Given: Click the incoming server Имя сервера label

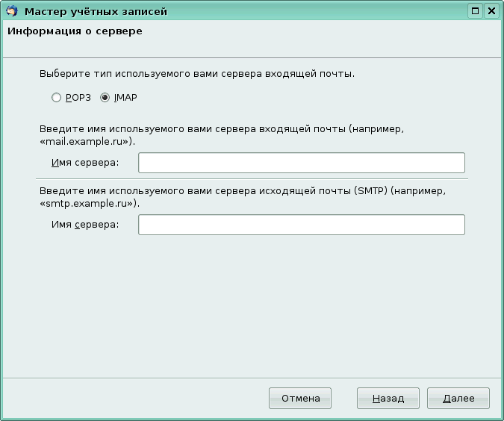Looking at the screenshot, I should click(x=85, y=163).
